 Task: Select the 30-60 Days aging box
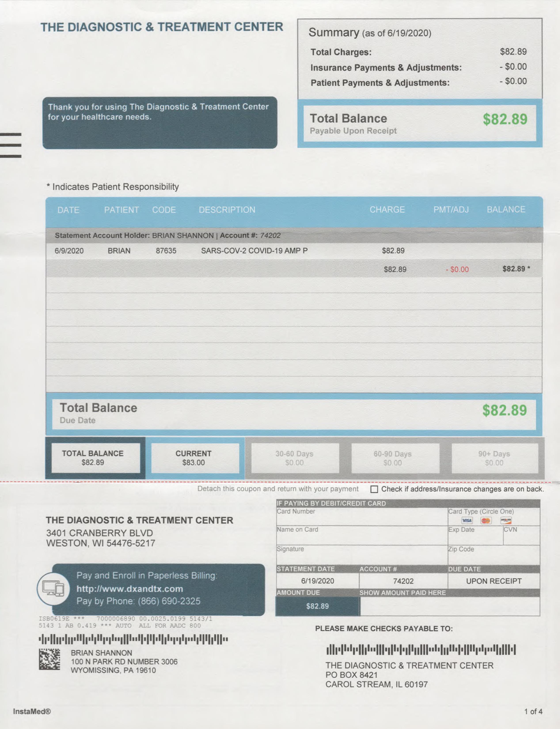(x=295, y=458)
